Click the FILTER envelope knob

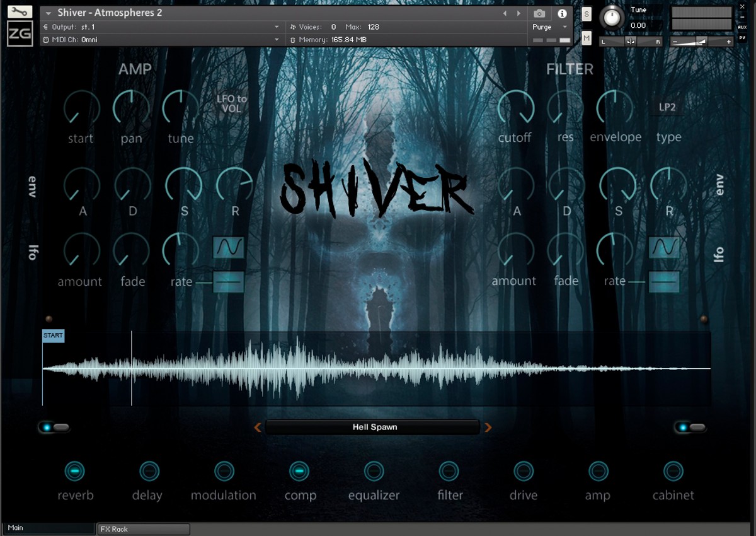[615, 108]
